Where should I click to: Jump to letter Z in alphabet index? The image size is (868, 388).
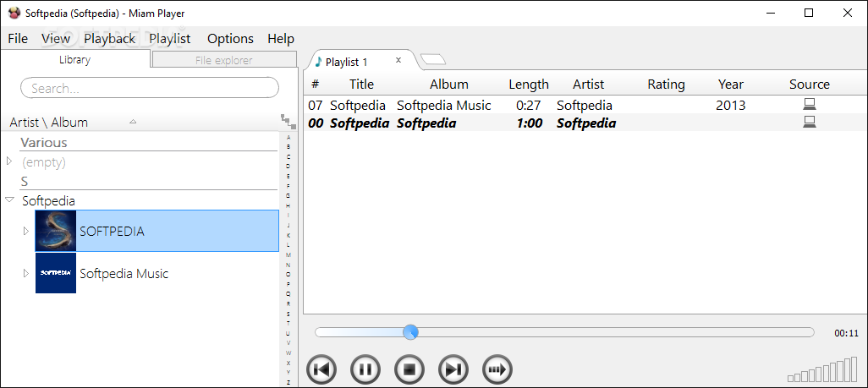(288, 382)
